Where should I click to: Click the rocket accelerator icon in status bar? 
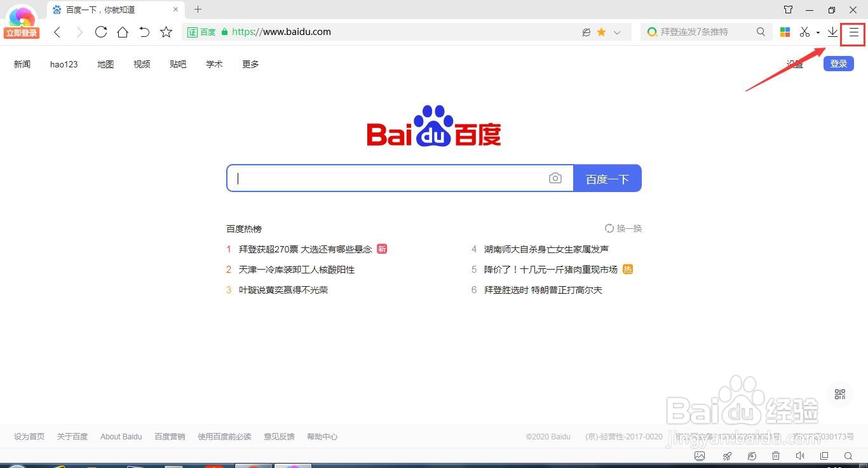pos(728,456)
